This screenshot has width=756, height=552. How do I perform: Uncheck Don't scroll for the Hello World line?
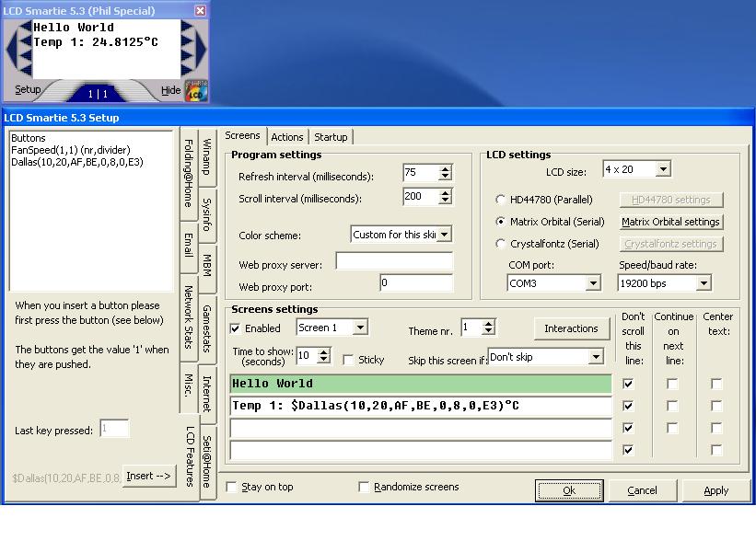(628, 384)
